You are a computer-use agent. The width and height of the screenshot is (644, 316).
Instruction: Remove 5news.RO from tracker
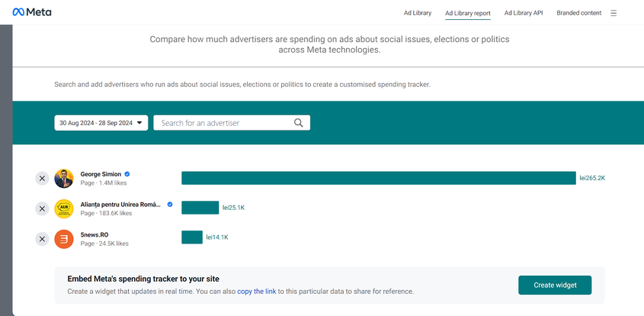pyautogui.click(x=42, y=239)
